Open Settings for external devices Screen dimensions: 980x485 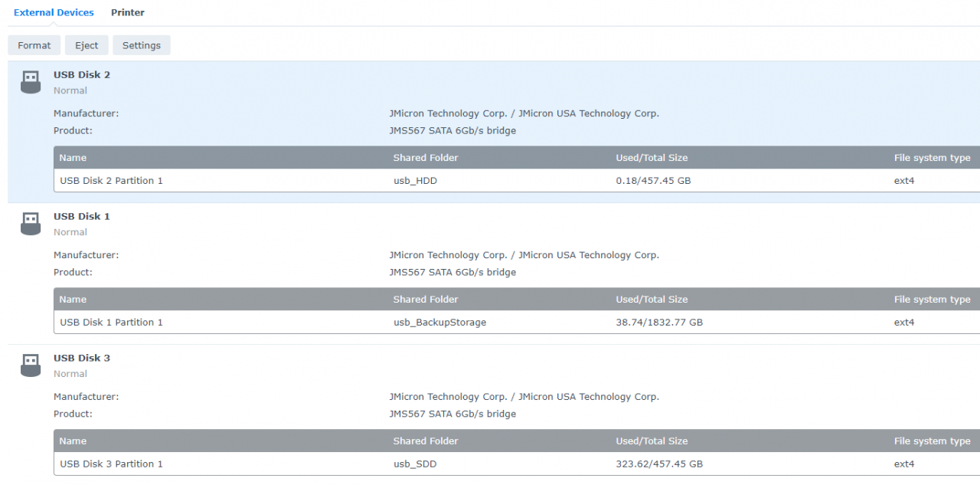coord(141,45)
